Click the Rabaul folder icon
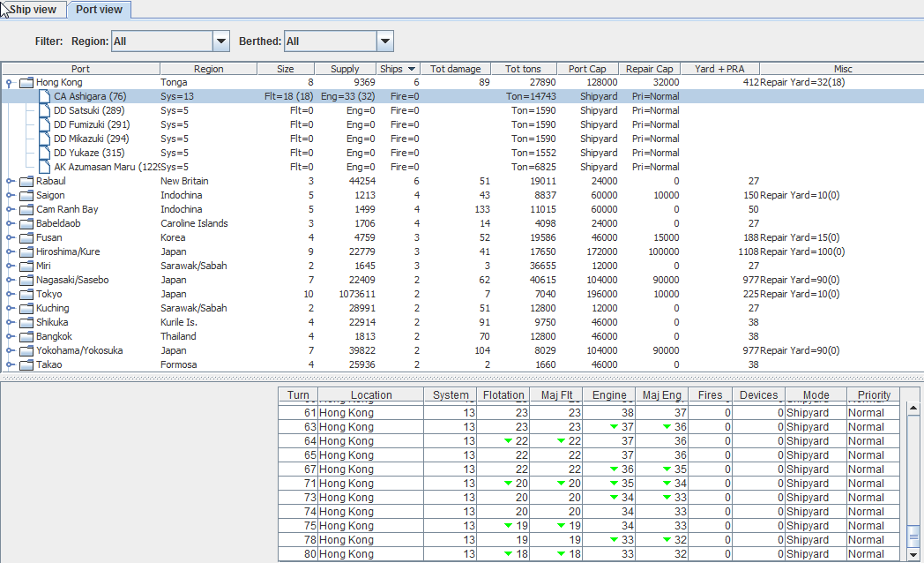924x563 pixels. point(25,181)
